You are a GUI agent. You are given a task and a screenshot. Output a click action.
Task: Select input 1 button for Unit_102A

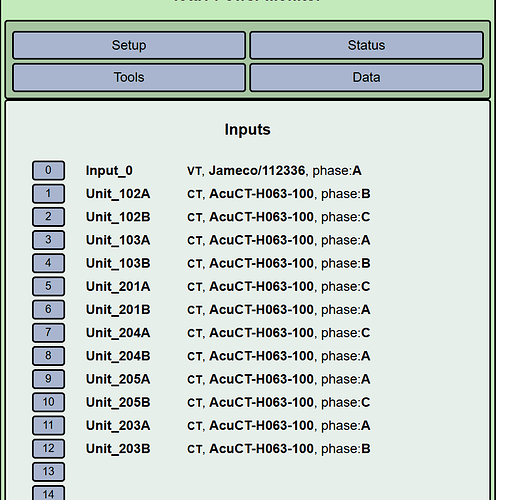(48, 194)
